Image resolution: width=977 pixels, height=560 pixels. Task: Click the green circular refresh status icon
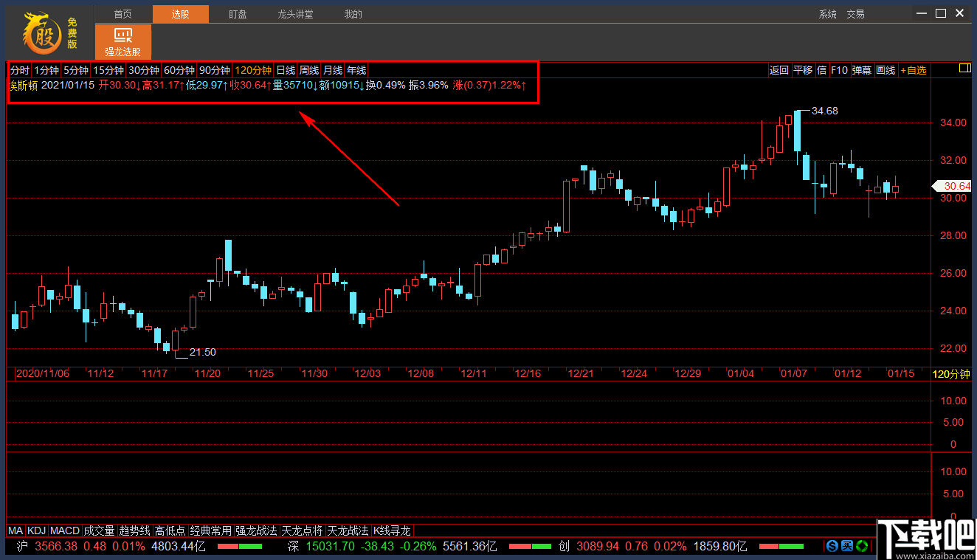(x=860, y=546)
